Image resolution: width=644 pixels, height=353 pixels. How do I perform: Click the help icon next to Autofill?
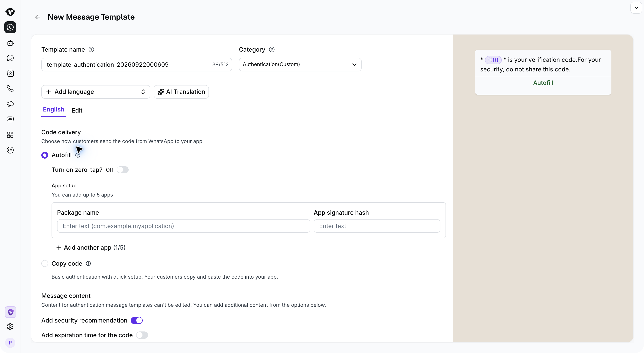(x=78, y=155)
